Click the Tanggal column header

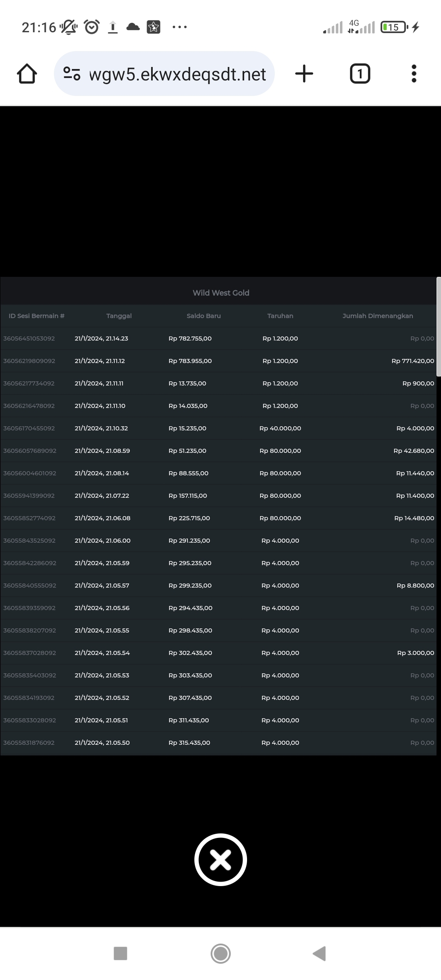point(119,316)
